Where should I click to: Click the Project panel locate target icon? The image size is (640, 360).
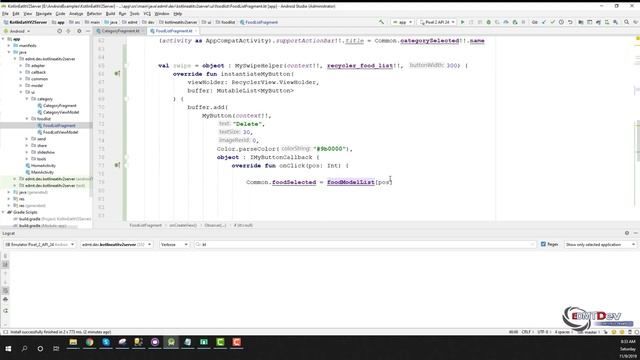click(x=60, y=31)
